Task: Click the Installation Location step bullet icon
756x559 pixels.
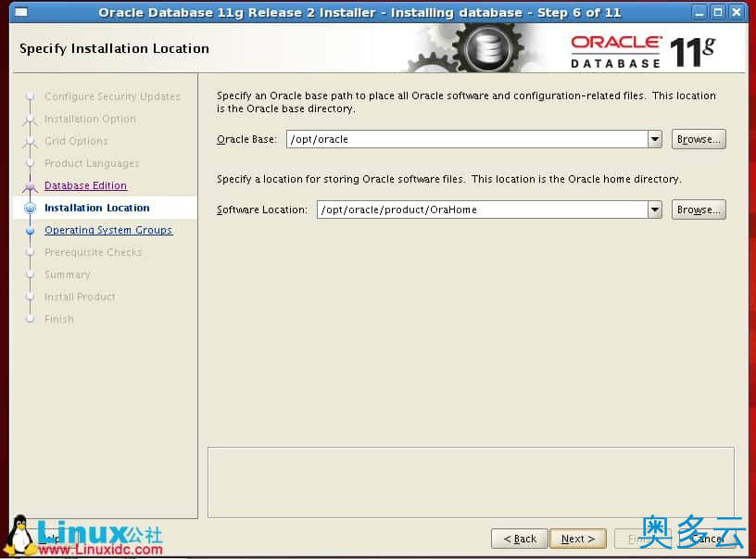Action: coord(30,208)
